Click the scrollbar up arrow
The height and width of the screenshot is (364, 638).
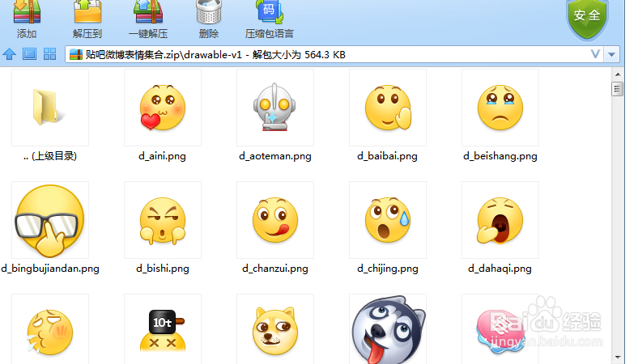pos(617,74)
